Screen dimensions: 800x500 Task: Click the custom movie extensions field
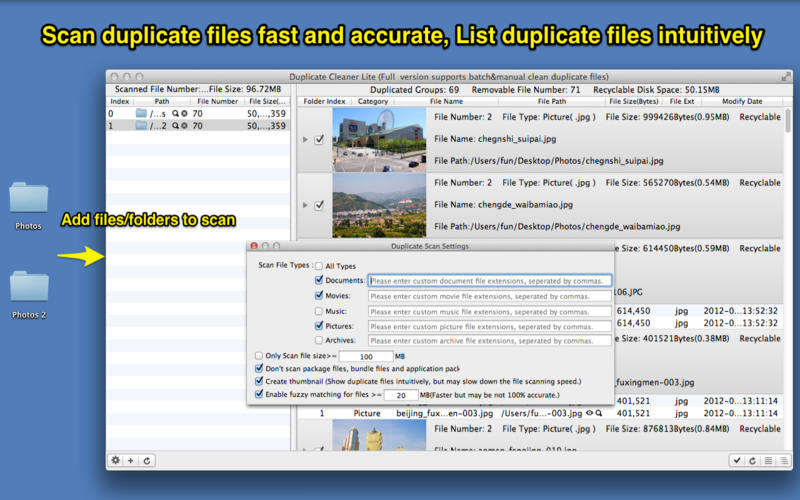[x=490, y=296]
